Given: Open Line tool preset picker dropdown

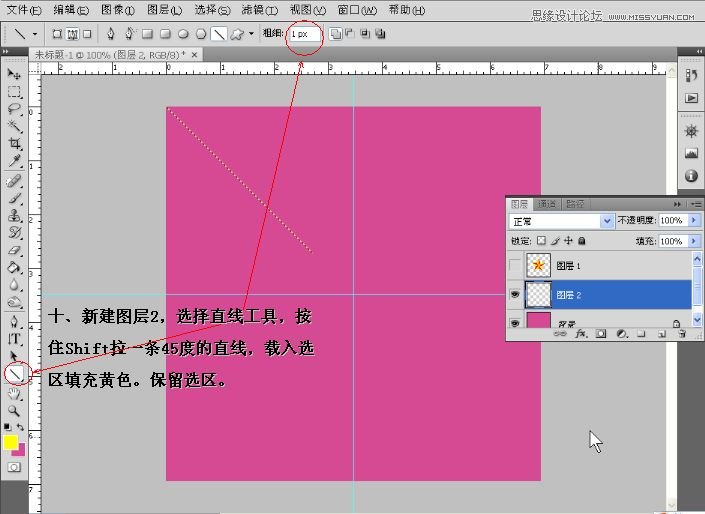Looking at the screenshot, I should click(35, 34).
